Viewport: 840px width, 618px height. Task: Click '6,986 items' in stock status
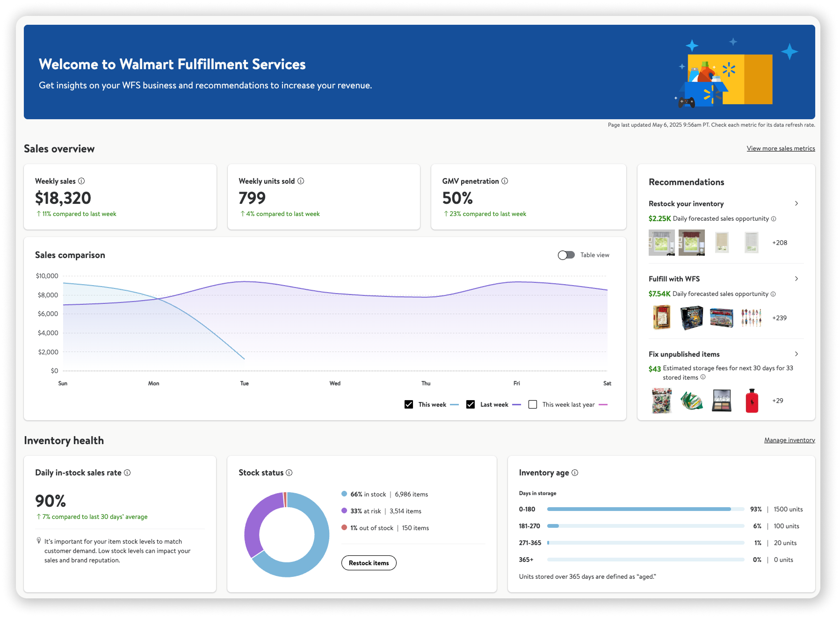click(411, 494)
